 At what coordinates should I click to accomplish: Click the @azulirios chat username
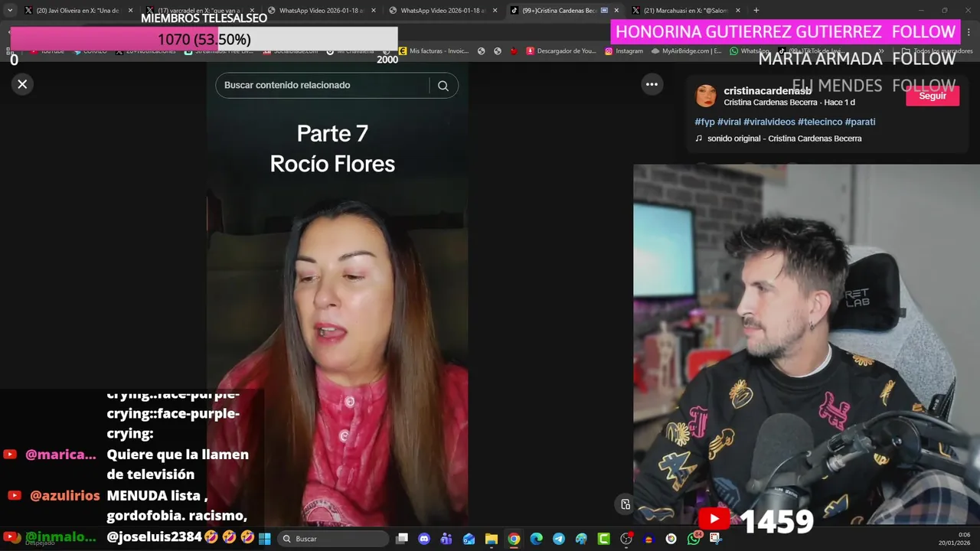(65, 496)
